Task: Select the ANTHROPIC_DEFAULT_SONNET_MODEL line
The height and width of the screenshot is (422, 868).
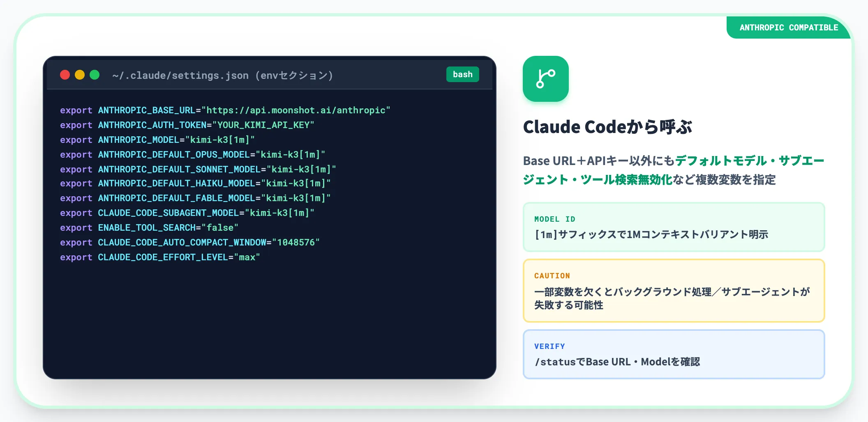Action: pyautogui.click(x=198, y=169)
